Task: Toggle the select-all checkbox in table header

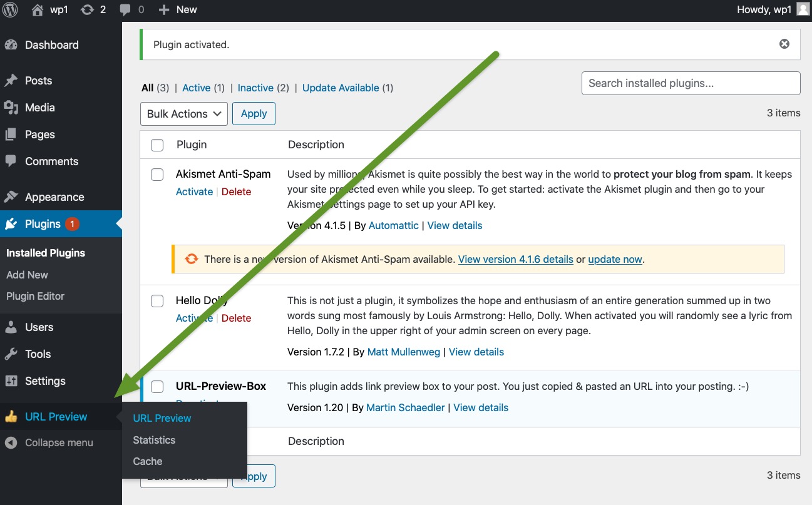Action: 157,145
